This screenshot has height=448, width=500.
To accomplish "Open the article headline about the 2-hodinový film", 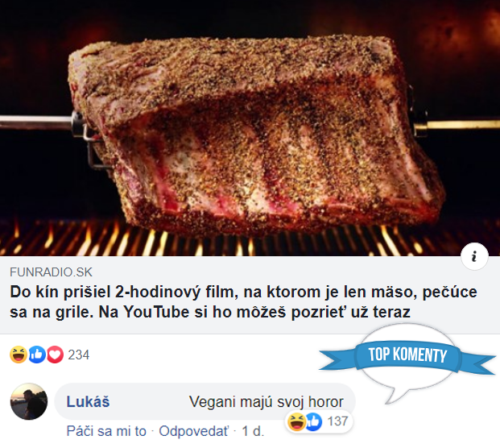I will [244, 302].
